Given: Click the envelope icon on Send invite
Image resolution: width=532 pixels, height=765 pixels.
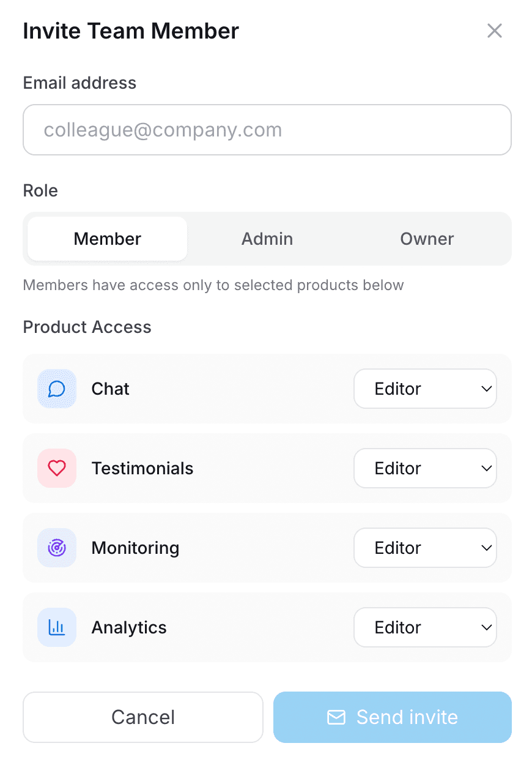Looking at the screenshot, I should [336, 717].
